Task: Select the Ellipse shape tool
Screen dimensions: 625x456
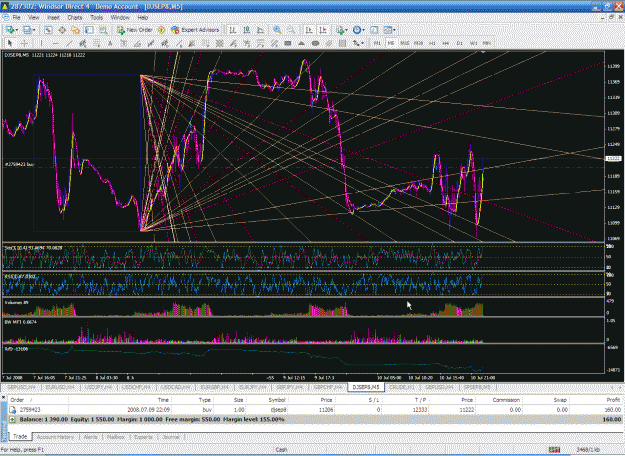Action: [x=315, y=43]
